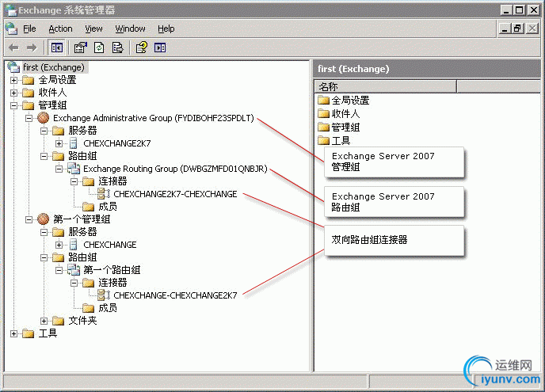Click the 管理组 folder icon in tree
This screenshot has width=545, height=392.
pyautogui.click(x=29, y=105)
